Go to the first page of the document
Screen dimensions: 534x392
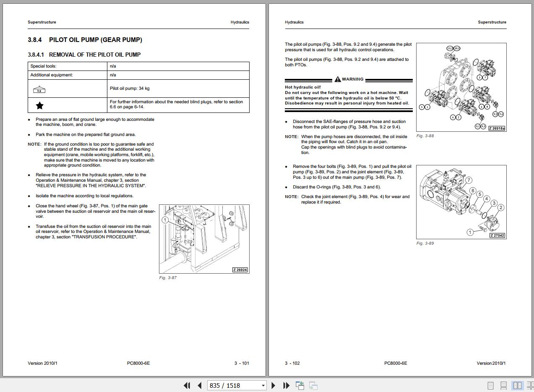[x=187, y=385]
